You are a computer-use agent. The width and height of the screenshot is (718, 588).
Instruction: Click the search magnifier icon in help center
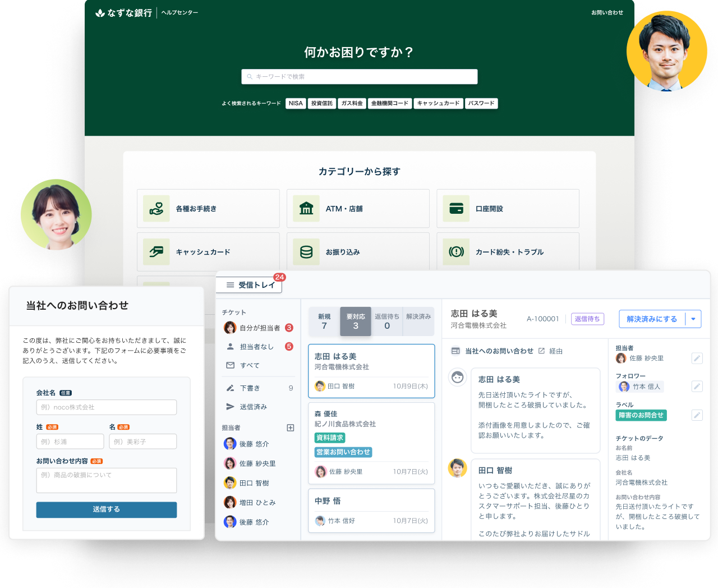(x=250, y=77)
